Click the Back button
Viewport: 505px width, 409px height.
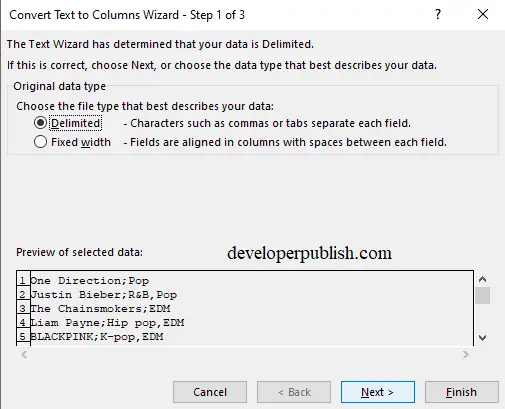[x=294, y=392]
